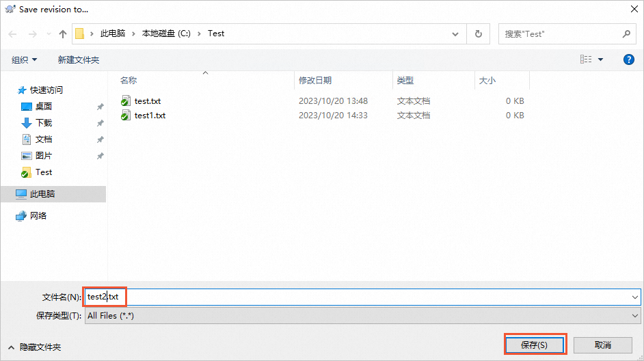Go back using the left arrow
The width and height of the screenshot is (644, 361).
point(12,34)
